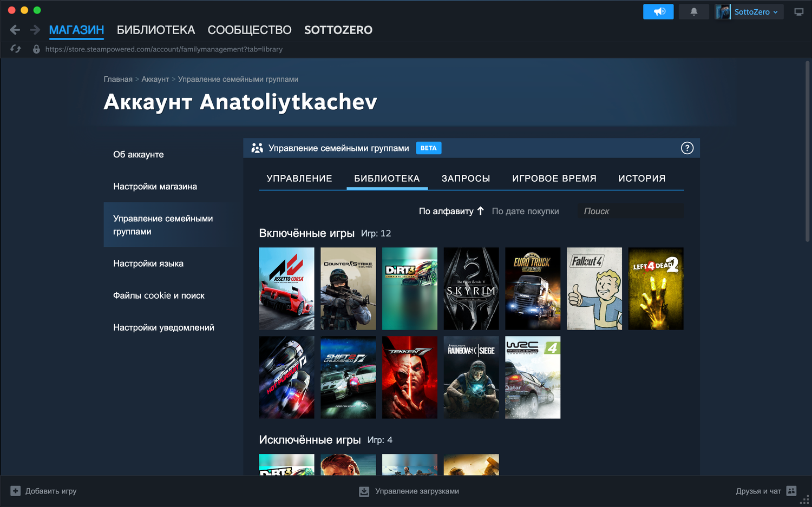The image size is (812, 507).
Task: Open Управление загрузками
Action: pyautogui.click(x=409, y=491)
